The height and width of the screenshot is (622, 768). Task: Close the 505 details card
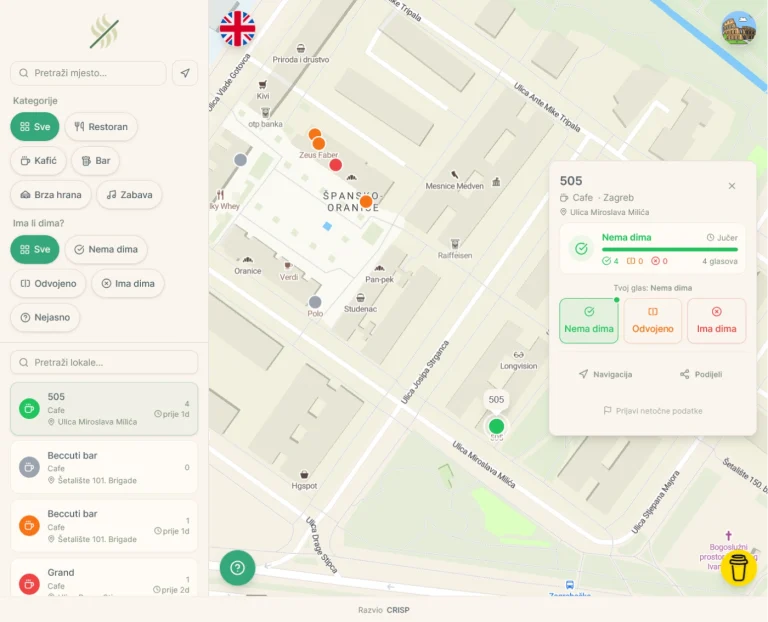pos(732,186)
